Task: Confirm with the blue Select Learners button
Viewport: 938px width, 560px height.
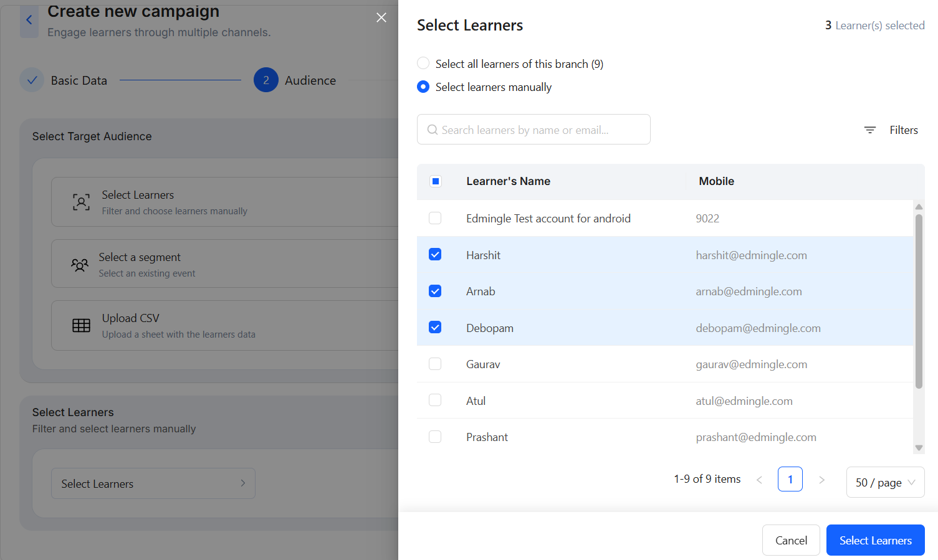Action: [x=875, y=540]
